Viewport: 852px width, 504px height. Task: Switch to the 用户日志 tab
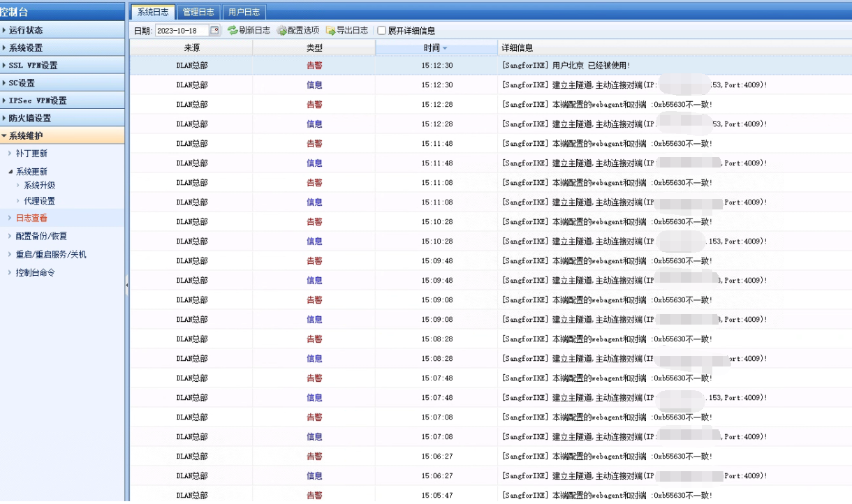tap(244, 12)
